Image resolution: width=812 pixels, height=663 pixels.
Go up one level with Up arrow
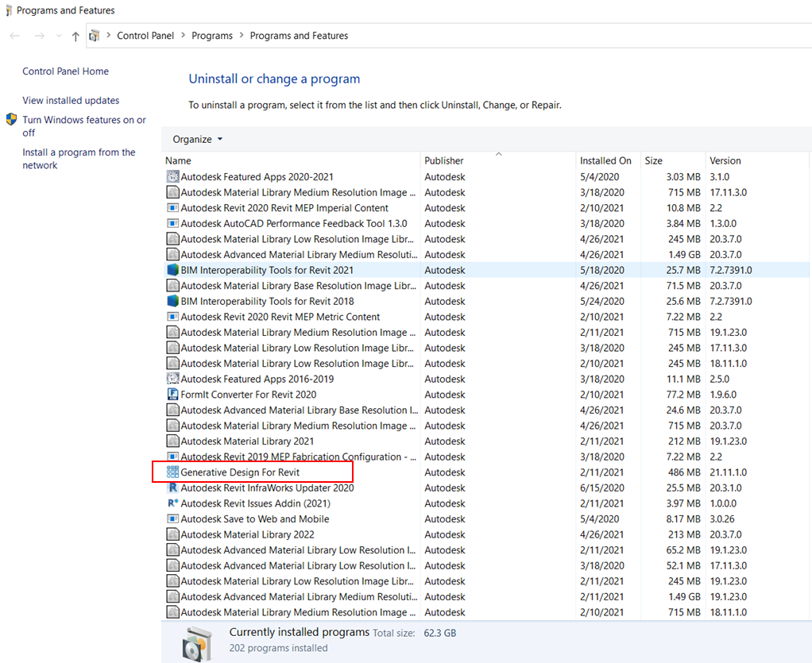pos(75,36)
